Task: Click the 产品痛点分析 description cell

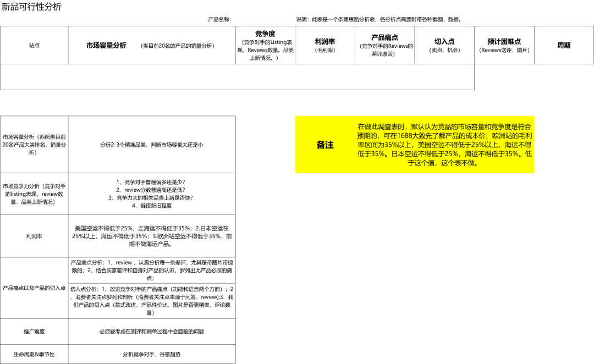Action: tap(152, 270)
